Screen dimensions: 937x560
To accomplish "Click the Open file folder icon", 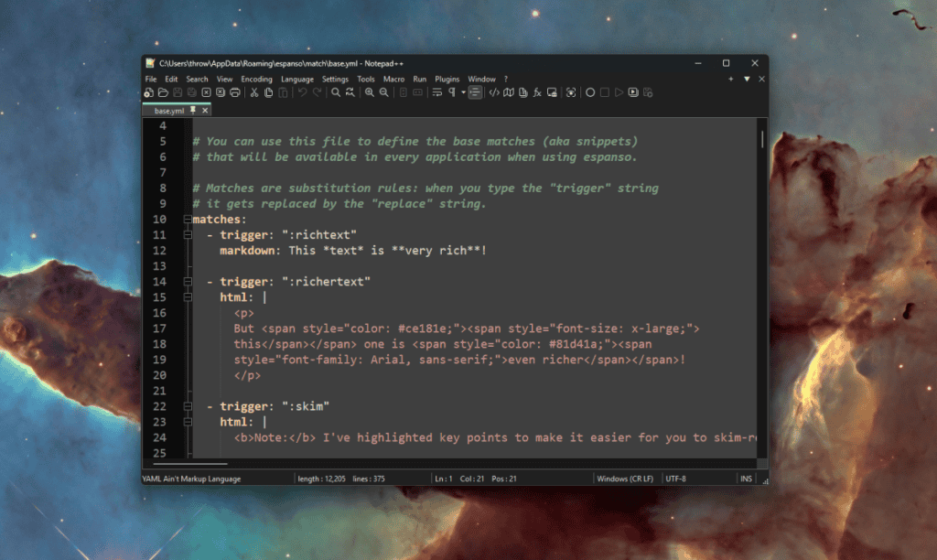I will coord(163,92).
